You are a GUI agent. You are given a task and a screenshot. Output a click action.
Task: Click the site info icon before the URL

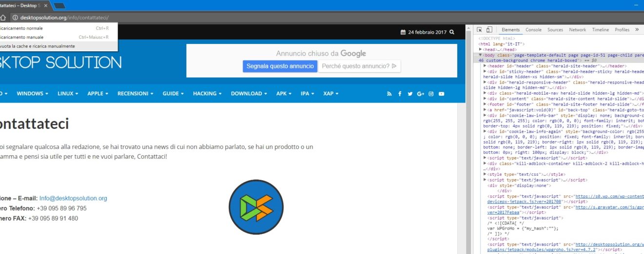pyautogui.click(x=15, y=18)
